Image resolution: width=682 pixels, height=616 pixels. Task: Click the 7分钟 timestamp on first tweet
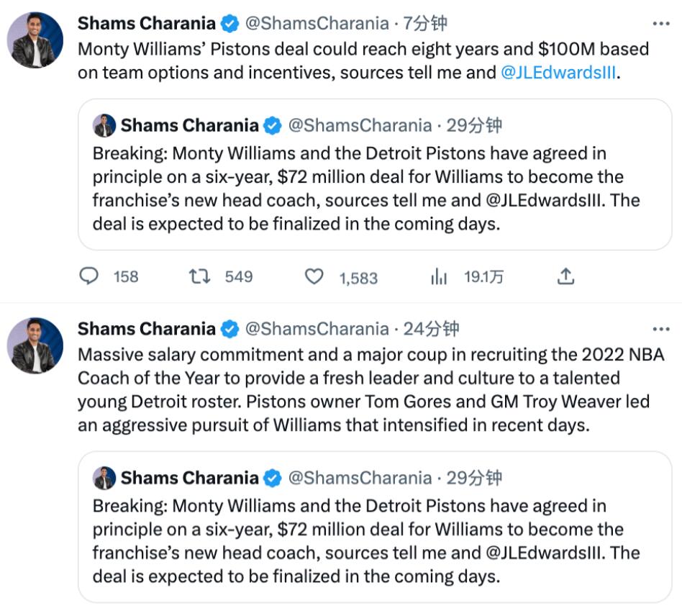[x=424, y=24]
